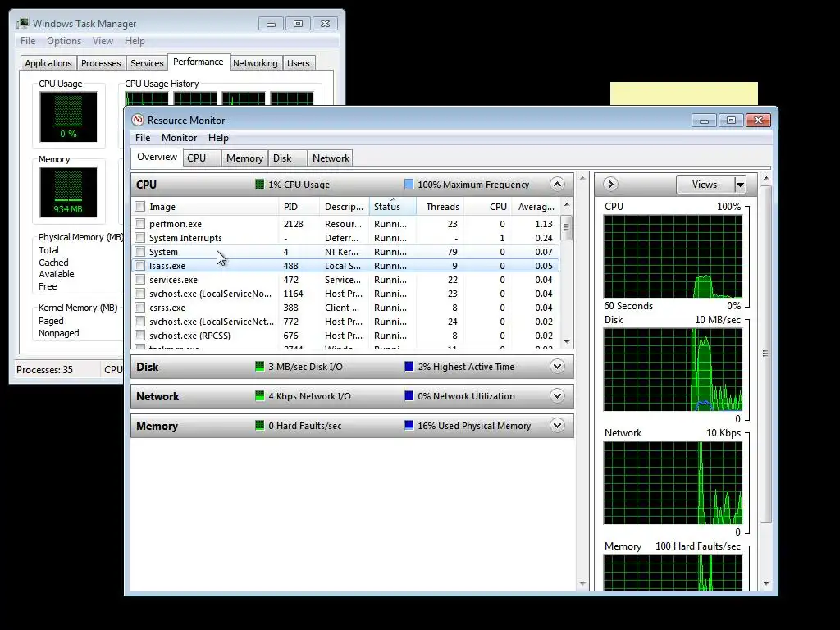
Task: Click blue Network Utilization indicator square
Action: click(409, 396)
